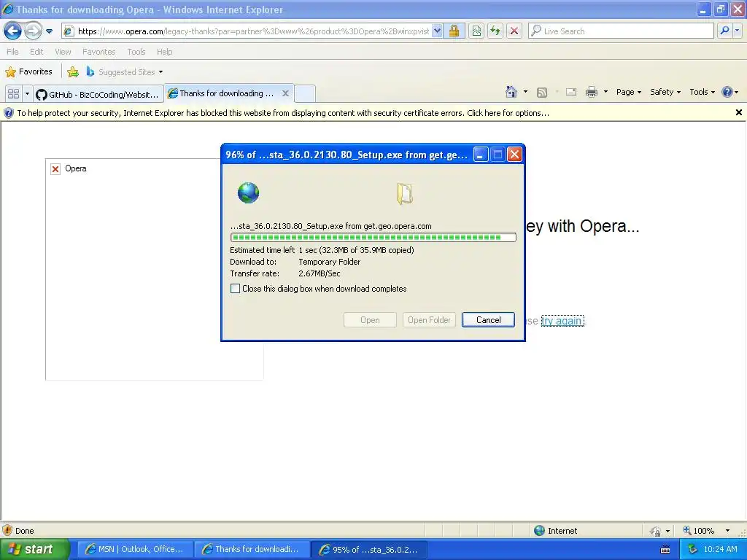The width and height of the screenshot is (747, 560).
Task: Click the download progress bar
Action: pyautogui.click(x=373, y=237)
